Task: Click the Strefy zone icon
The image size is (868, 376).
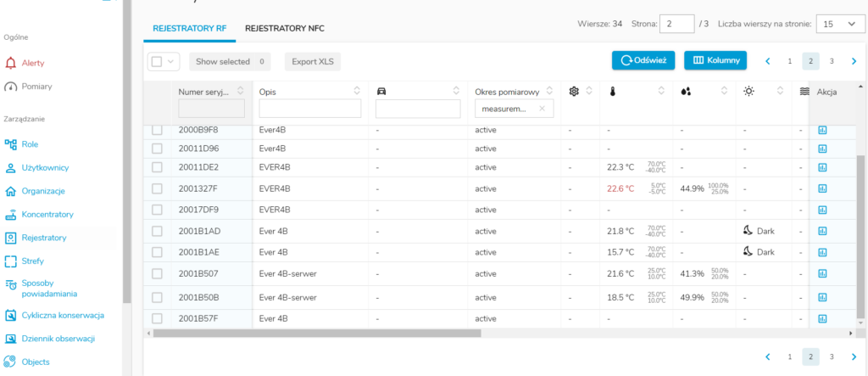Action: tap(10, 261)
